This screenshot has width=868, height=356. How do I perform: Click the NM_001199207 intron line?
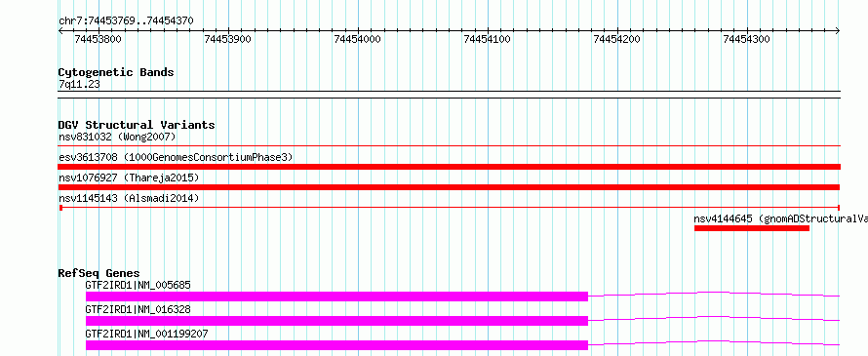[714, 342]
